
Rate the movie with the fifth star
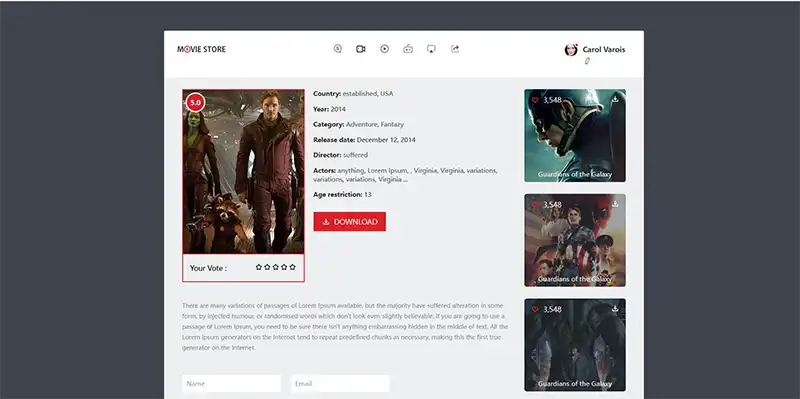[292, 267]
